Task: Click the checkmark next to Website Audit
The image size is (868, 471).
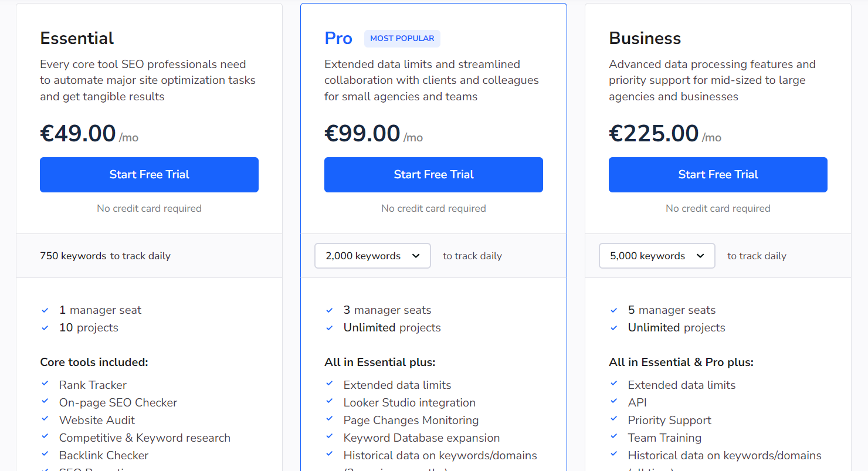Action: point(45,419)
